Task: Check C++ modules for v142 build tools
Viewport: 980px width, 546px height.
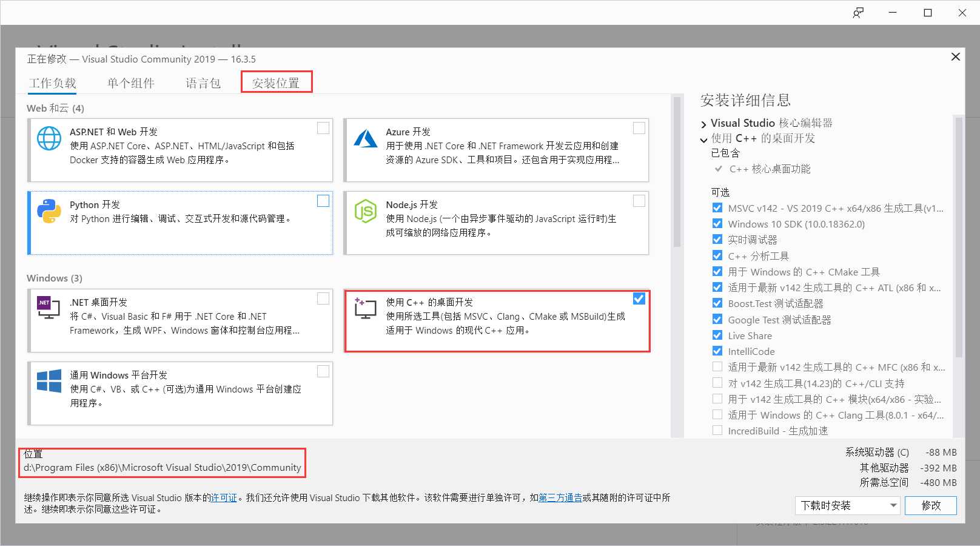Action: pos(717,399)
